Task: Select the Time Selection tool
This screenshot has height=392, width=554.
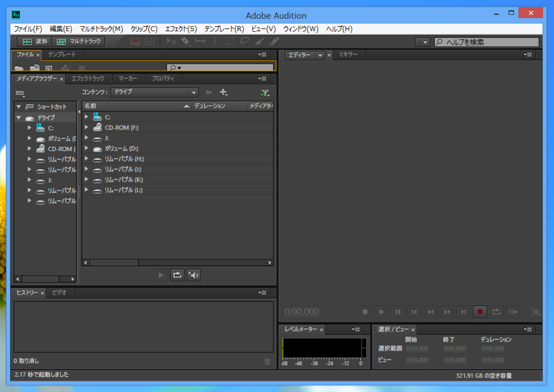Action: [215, 42]
